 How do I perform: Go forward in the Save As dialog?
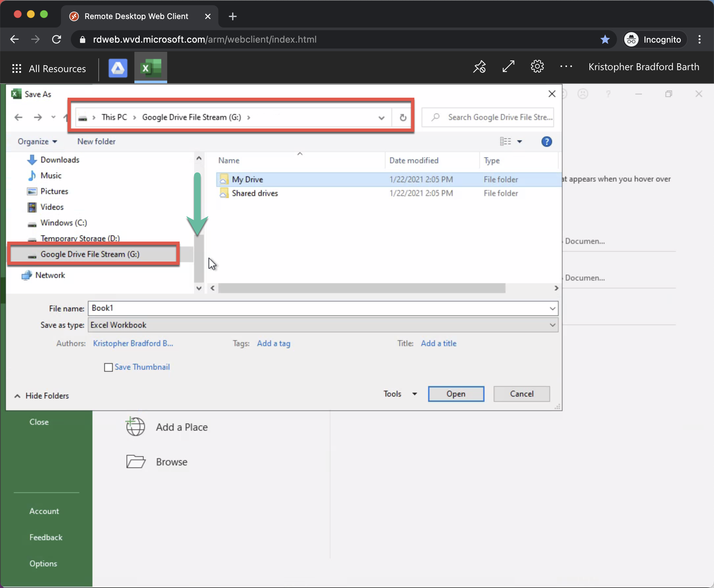[38, 117]
